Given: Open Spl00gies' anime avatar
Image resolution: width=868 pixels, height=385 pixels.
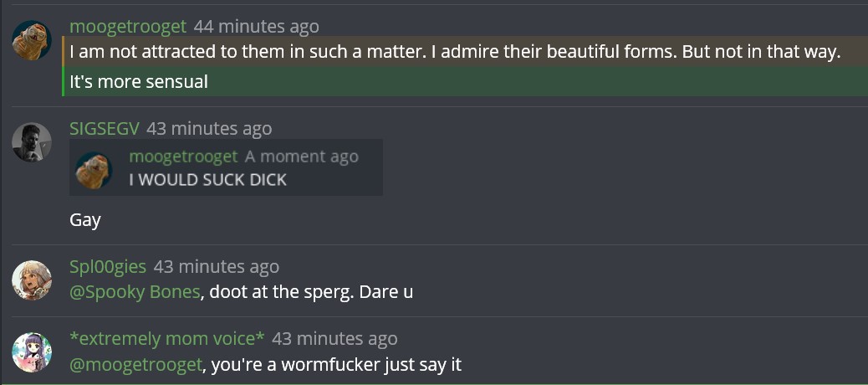Looking at the screenshot, I should (x=32, y=280).
